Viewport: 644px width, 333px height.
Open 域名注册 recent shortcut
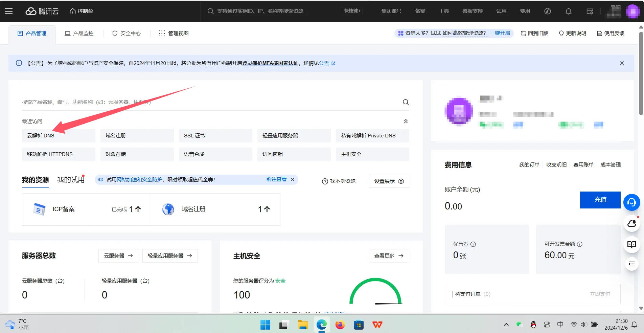(x=137, y=135)
